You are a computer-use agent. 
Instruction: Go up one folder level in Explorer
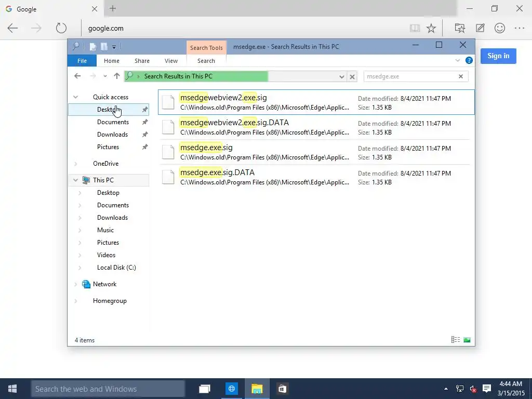[117, 76]
